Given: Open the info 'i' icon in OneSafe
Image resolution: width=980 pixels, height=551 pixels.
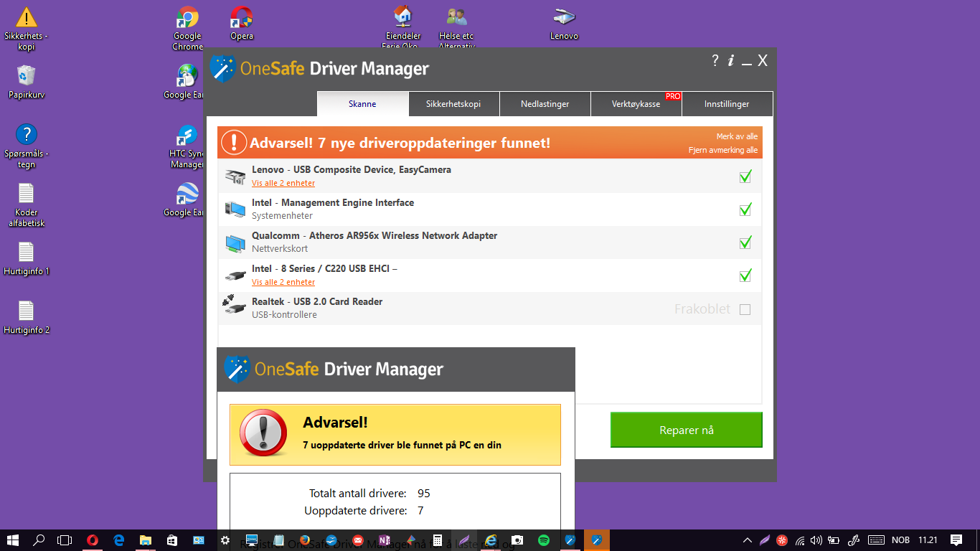Looking at the screenshot, I should click(731, 61).
